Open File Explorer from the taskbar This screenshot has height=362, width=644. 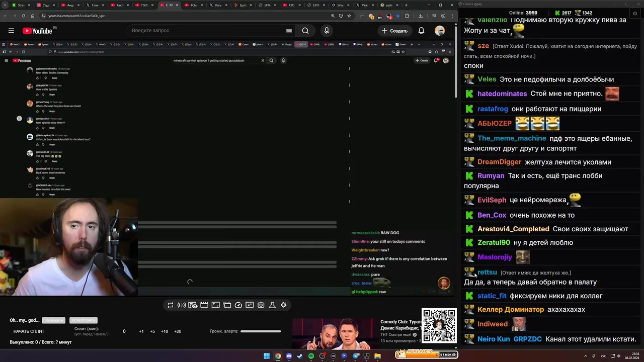(377, 356)
